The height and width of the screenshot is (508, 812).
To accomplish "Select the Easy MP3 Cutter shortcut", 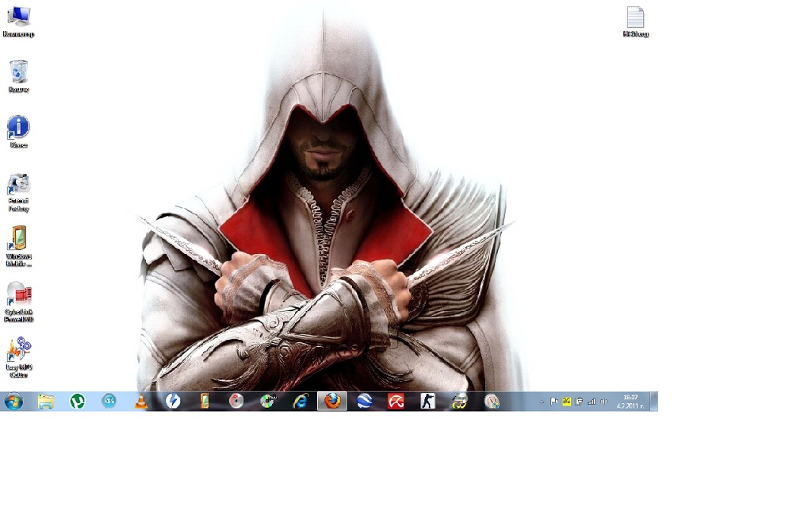I will tap(18, 352).
